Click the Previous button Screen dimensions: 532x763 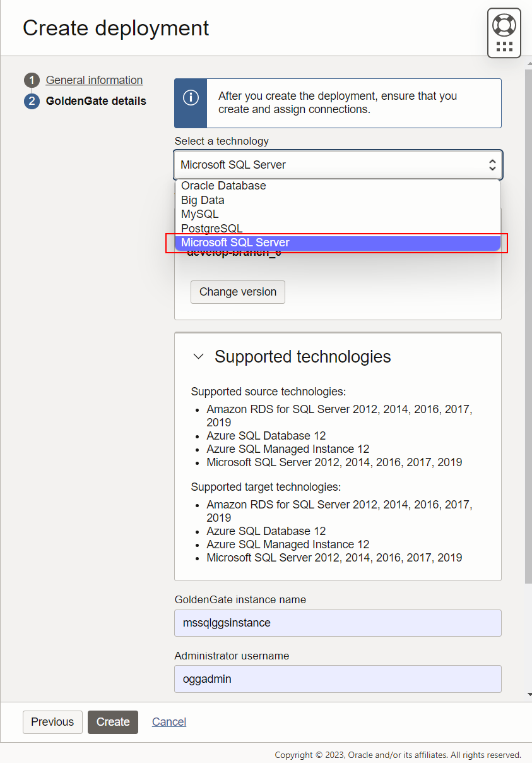pos(52,722)
